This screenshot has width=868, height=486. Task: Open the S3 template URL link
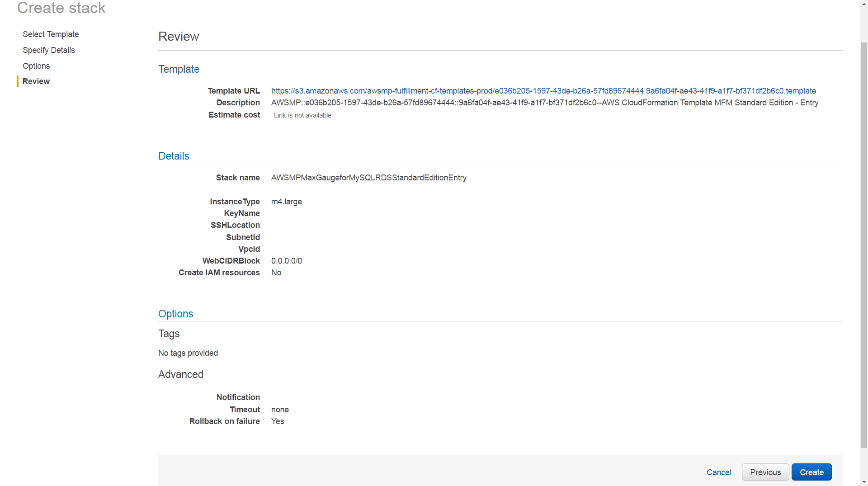[543, 91]
